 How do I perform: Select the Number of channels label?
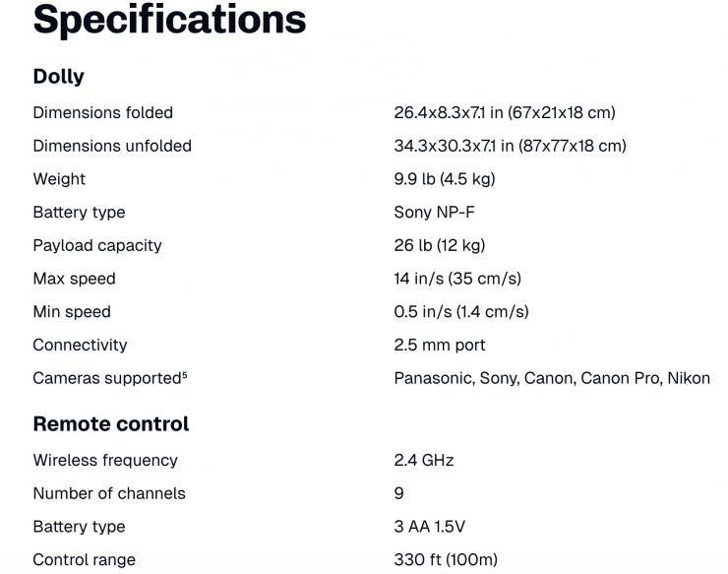pos(109,493)
